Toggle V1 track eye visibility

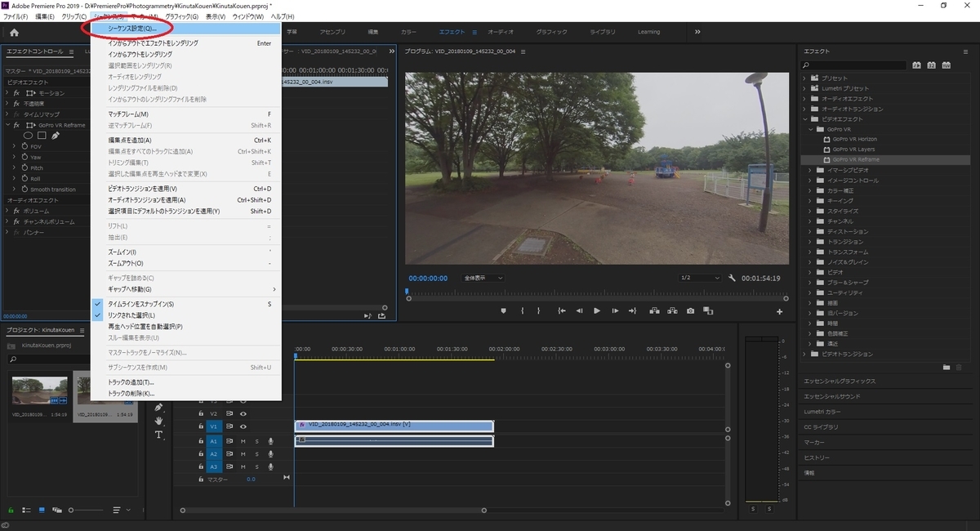[x=243, y=426]
